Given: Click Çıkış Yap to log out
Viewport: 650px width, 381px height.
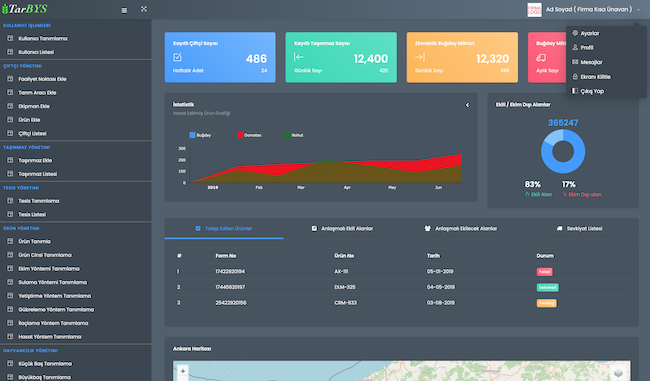Looking at the screenshot, I should point(592,91).
